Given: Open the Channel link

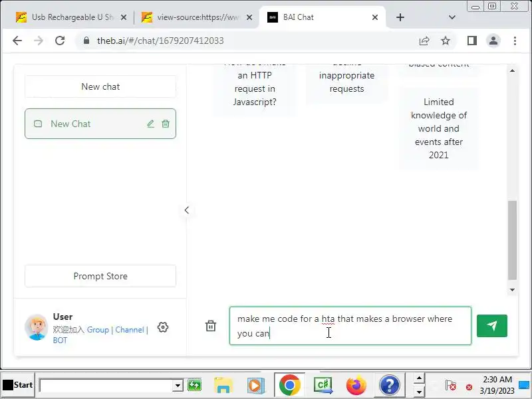Looking at the screenshot, I should coord(130,330).
